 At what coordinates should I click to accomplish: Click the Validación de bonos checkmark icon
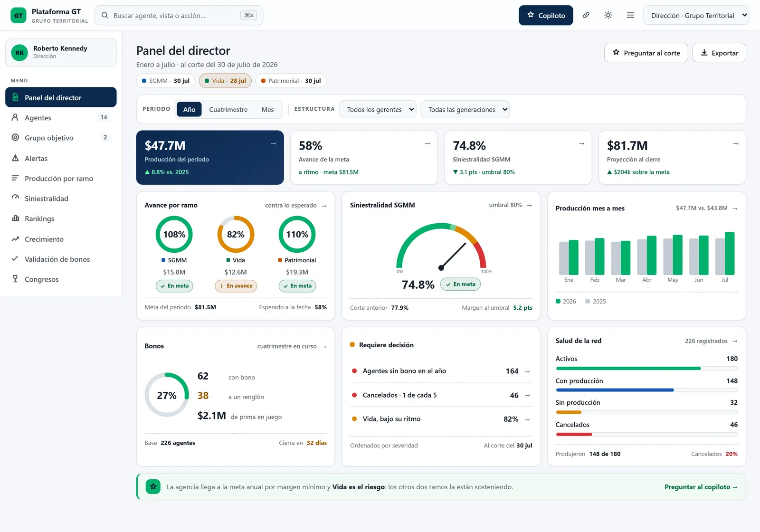[15, 259]
